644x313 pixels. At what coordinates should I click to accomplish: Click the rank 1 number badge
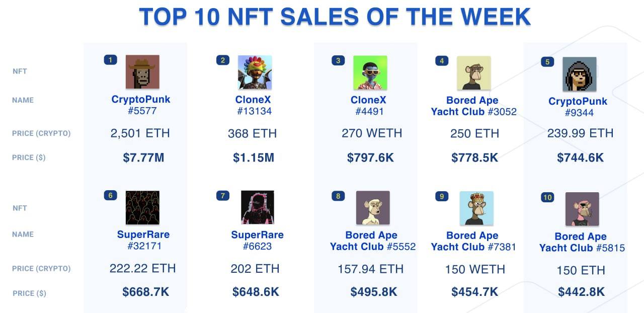[110, 60]
